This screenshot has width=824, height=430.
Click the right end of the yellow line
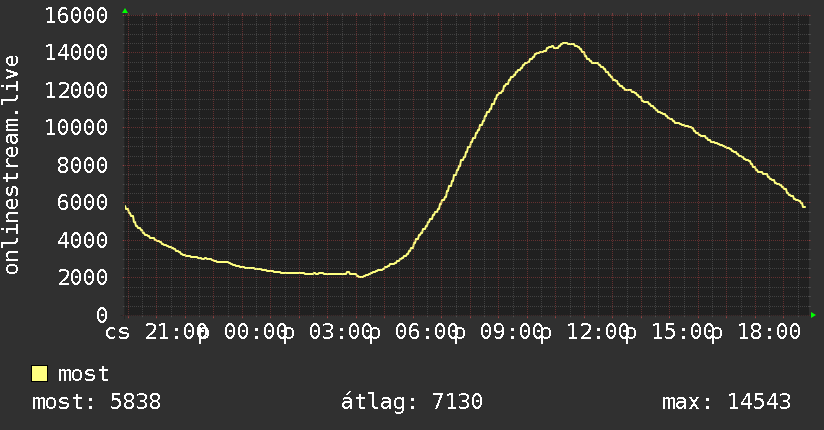[804, 207]
